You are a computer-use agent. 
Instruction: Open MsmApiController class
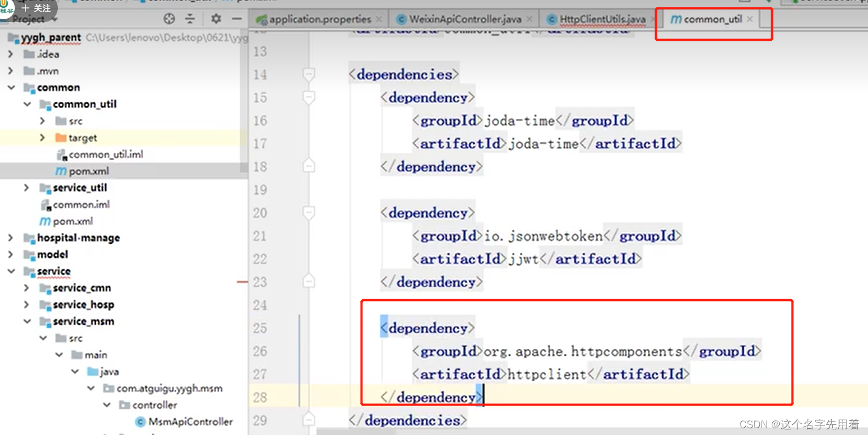[190, 421]
